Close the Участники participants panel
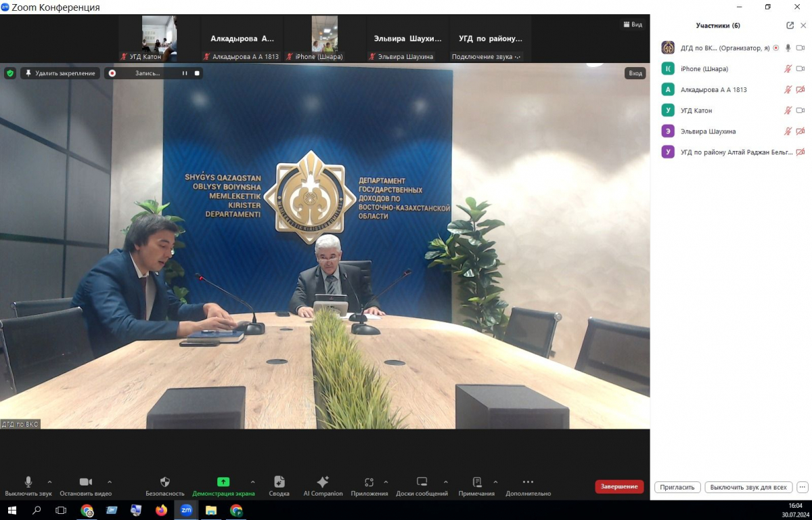Viewport: 812px width, 520px height. [x=803, y=26]
